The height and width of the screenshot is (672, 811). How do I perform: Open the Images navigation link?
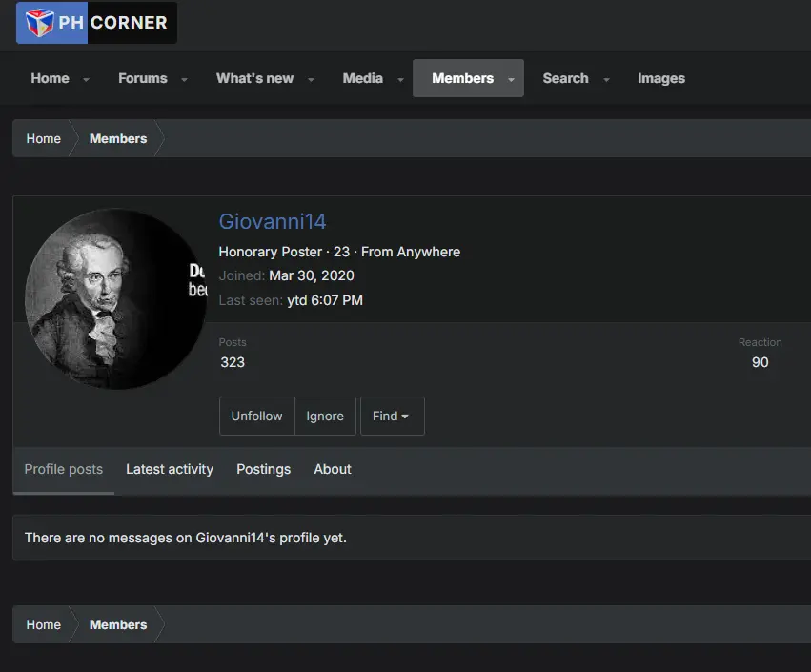point(661,78)
